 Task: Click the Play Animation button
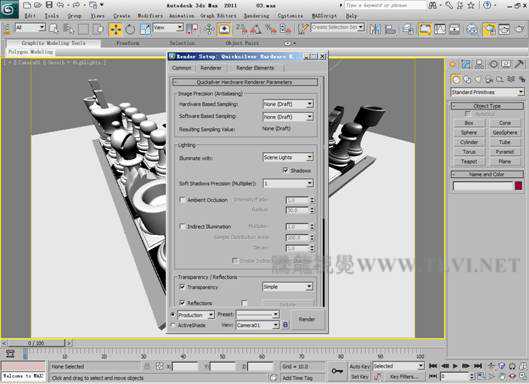click(455, 366)
